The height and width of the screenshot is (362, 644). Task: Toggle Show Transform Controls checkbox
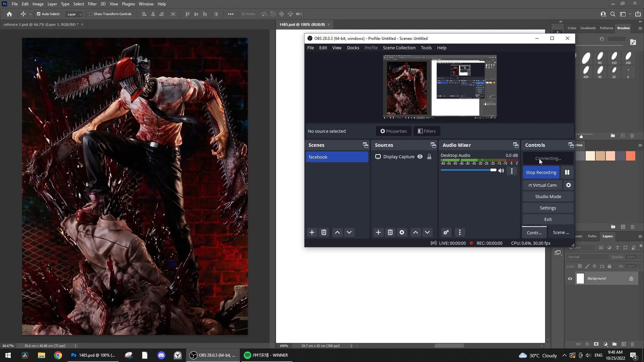[91, 14]
